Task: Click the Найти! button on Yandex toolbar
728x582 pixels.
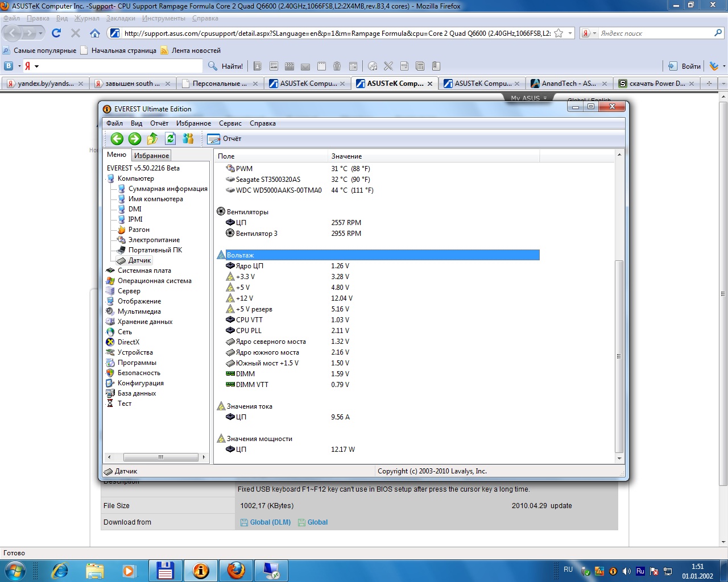Action: [x=225, y=66]
